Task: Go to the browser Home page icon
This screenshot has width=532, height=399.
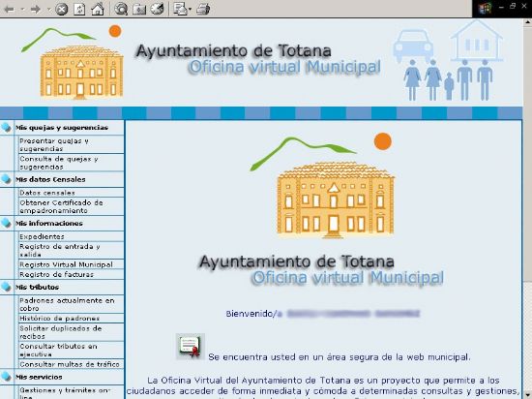Action: click(98, 9)
